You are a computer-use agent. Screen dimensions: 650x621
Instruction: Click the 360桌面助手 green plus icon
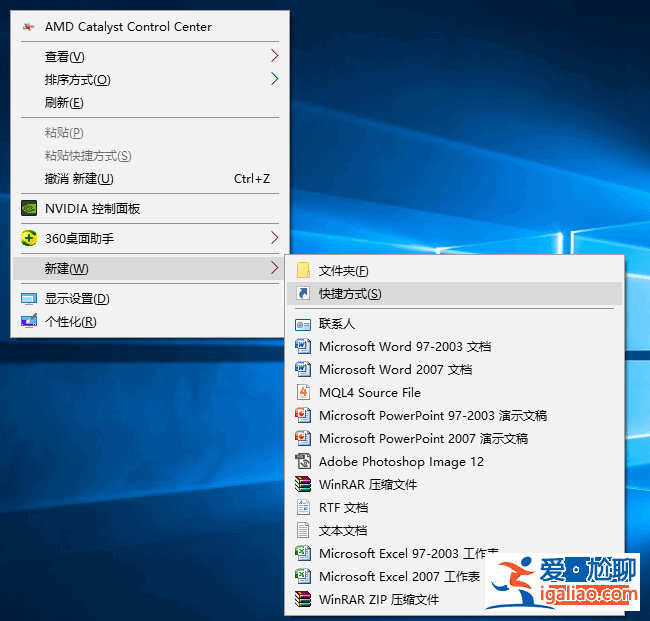coord(29,238)
